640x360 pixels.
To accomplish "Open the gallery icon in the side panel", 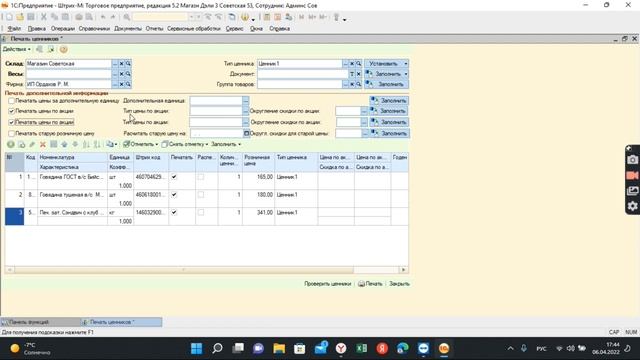I will point(632,191).
